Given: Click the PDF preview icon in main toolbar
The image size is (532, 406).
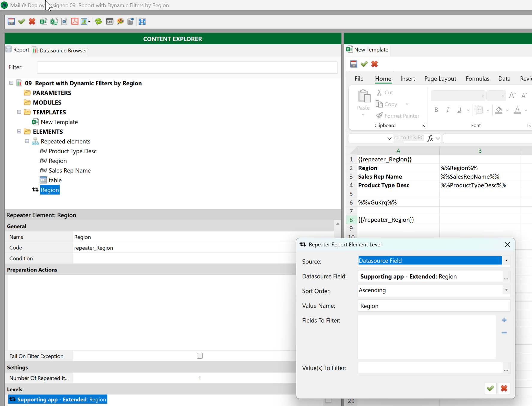Looking at the screenshot, I should click(75, 22).
